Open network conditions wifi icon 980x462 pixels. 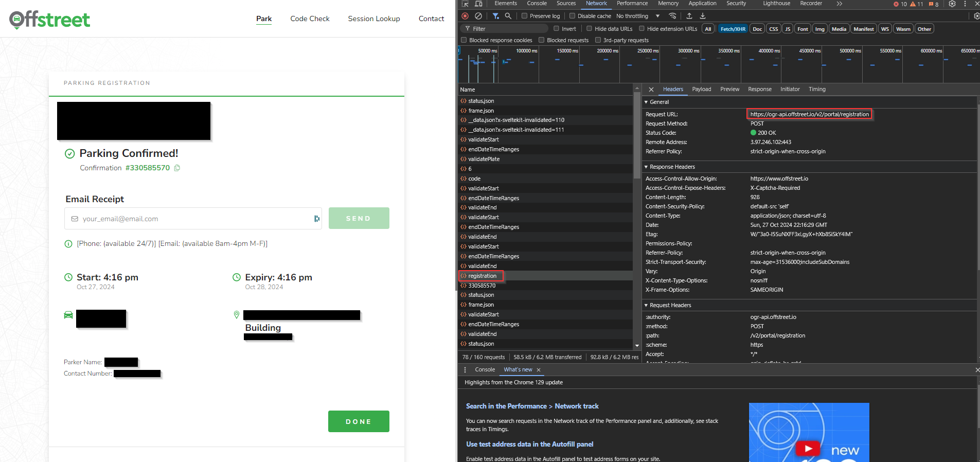click(672, 16)
